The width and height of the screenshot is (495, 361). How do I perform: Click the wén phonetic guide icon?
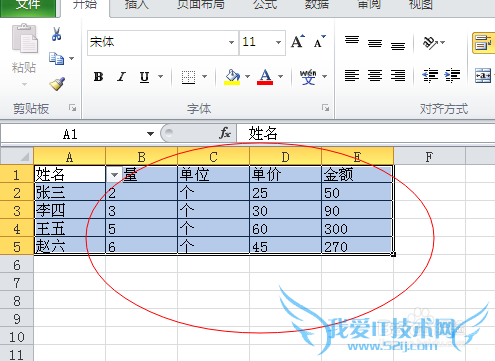click(308, 77)
